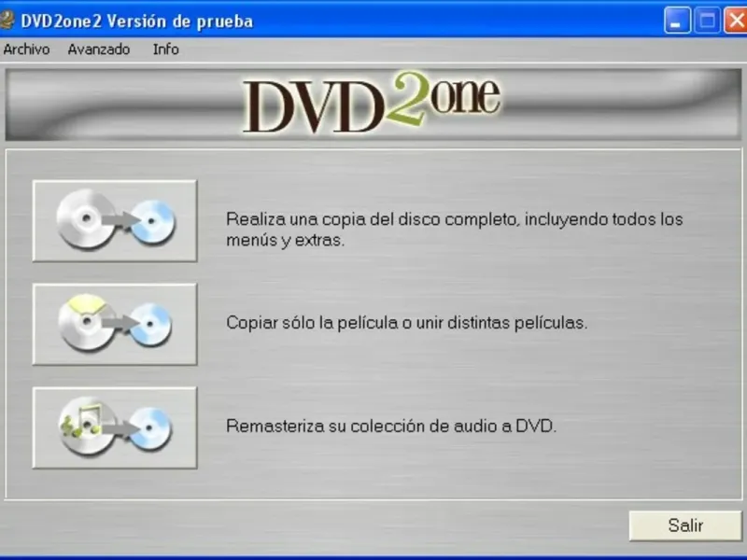Launch the audio collection to DVD remaster button

pos(115,427)
